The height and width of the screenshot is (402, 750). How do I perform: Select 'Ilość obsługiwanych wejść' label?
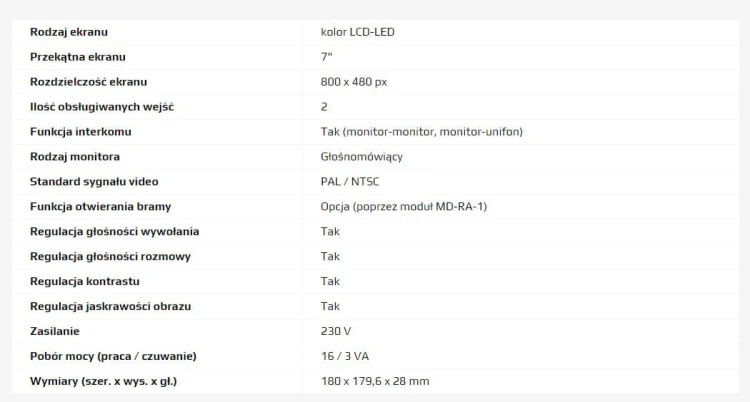pos(102,107)
